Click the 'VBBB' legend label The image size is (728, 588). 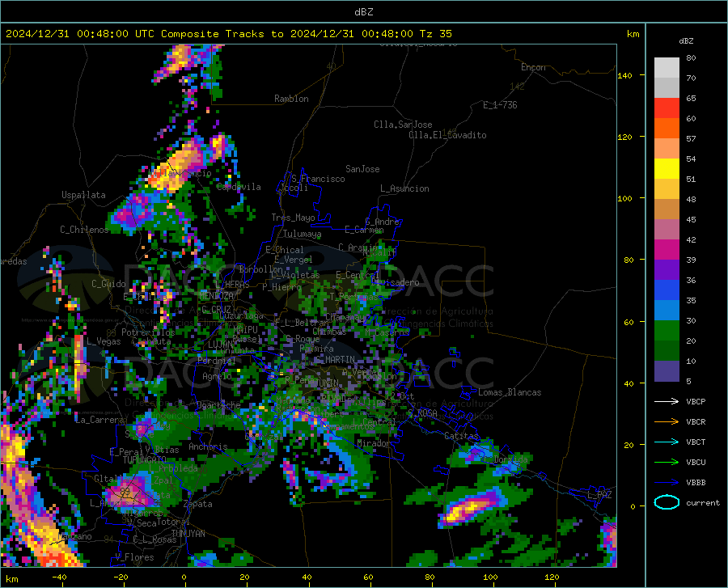click(696, 482)
